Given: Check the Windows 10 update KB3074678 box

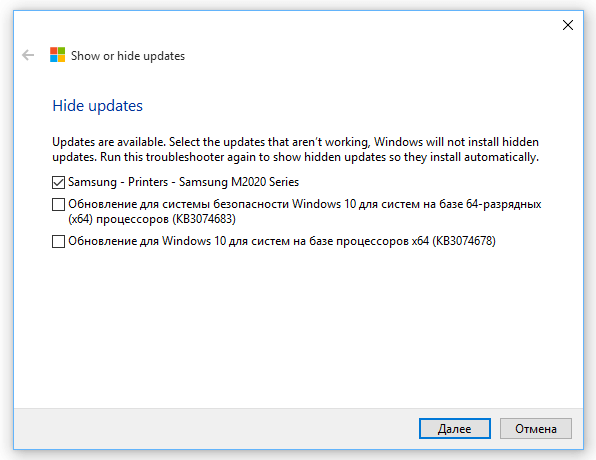Looking at the screenshot, I should [x=58, y=241].
